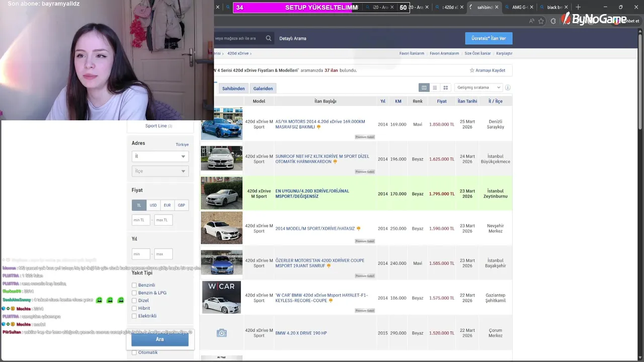Click the browser favorites star icon
Screen dimensions: 644x362
click(541, 21)
